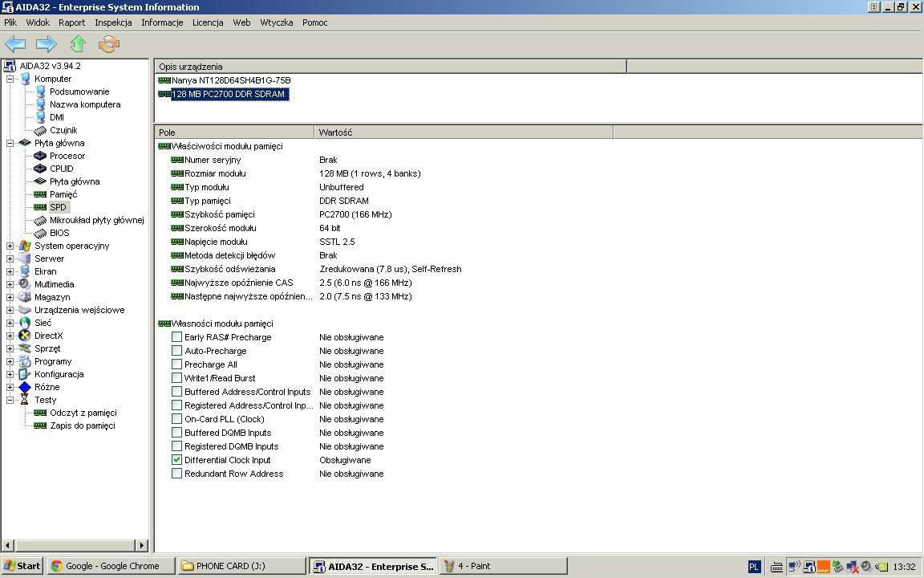Image resolution: width=924 pixels, height=578 pixels.
Task: Open the Inspekcja menu
Action: click(x=113, y=22)
